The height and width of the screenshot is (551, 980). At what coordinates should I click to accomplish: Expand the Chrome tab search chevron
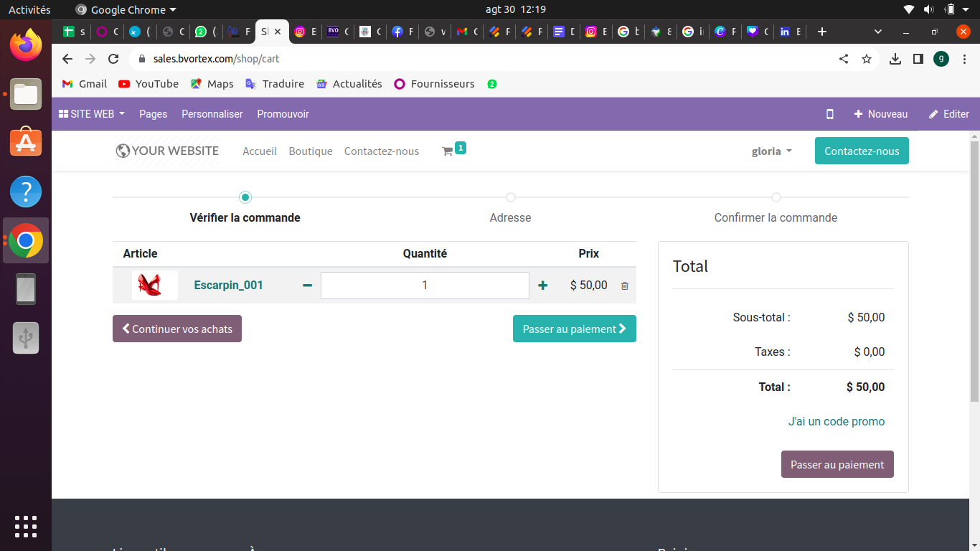point(878,32)
